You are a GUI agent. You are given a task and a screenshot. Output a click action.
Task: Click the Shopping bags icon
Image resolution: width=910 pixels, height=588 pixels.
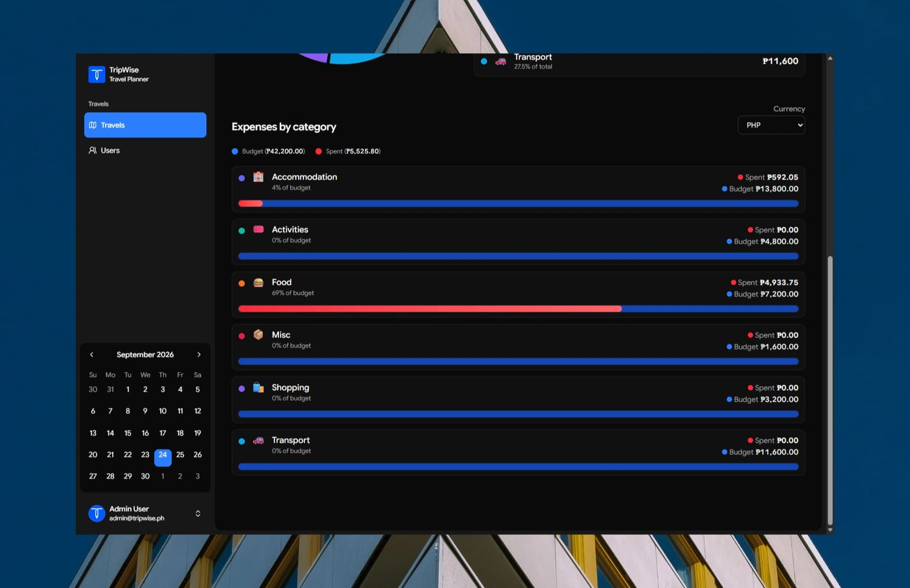258,387
